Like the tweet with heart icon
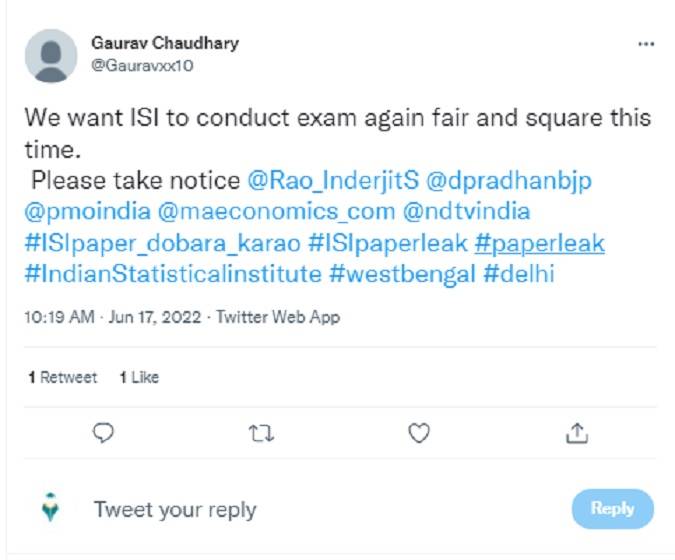 (x=420, y=432)
